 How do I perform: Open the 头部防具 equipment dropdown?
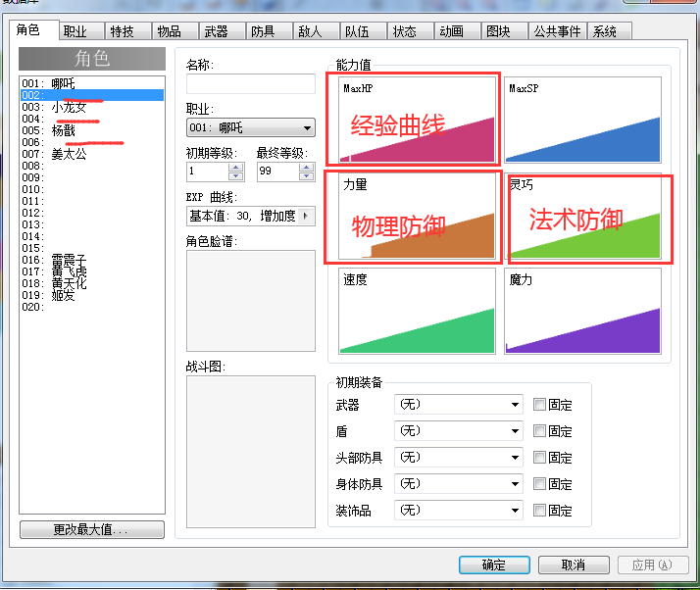point(459,458)
